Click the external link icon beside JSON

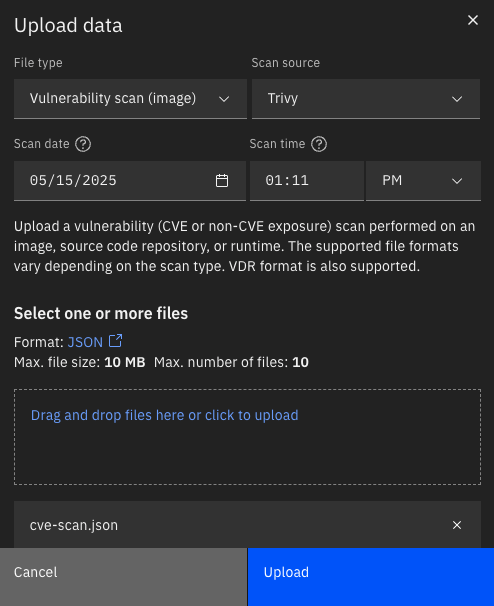(x=115, y=341)
